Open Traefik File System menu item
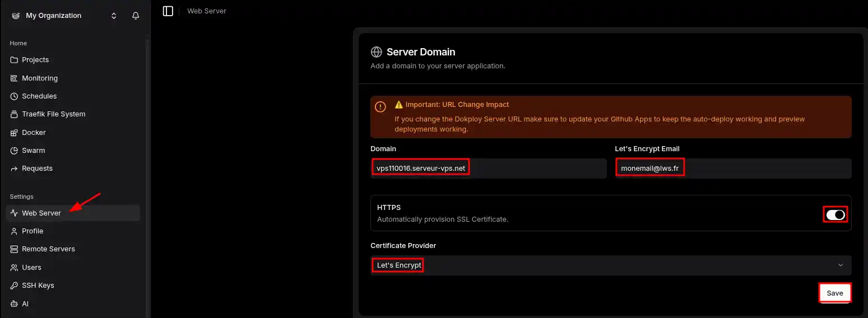Viewport: 868px width, 318px height. pos(53,114)
